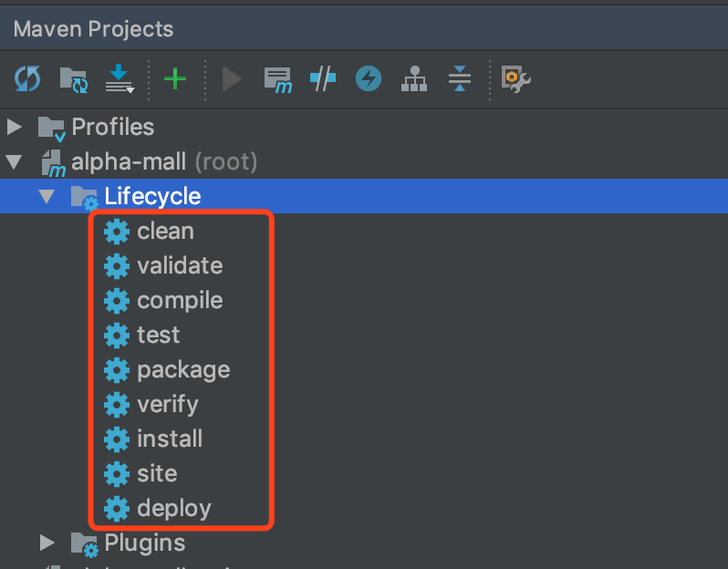
Task: Select the deploy lifecycle goal
Action: tap(173, 509)
